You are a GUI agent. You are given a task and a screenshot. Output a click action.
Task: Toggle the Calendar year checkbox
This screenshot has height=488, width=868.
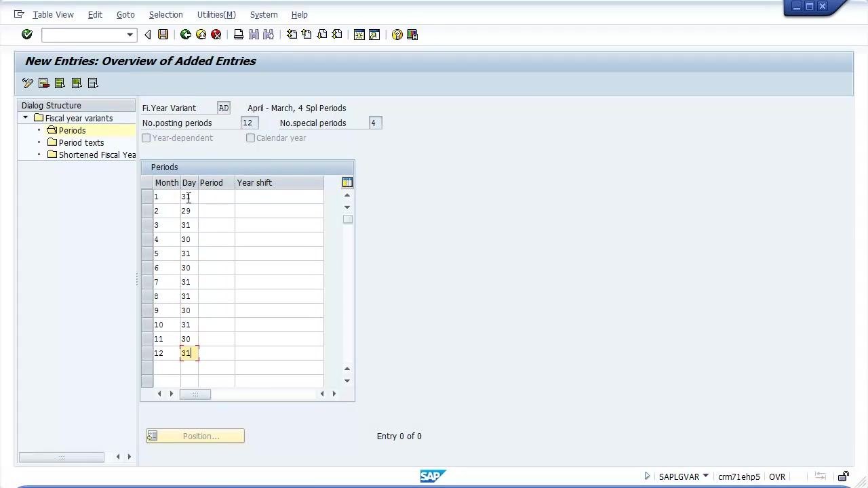point(251,138)
